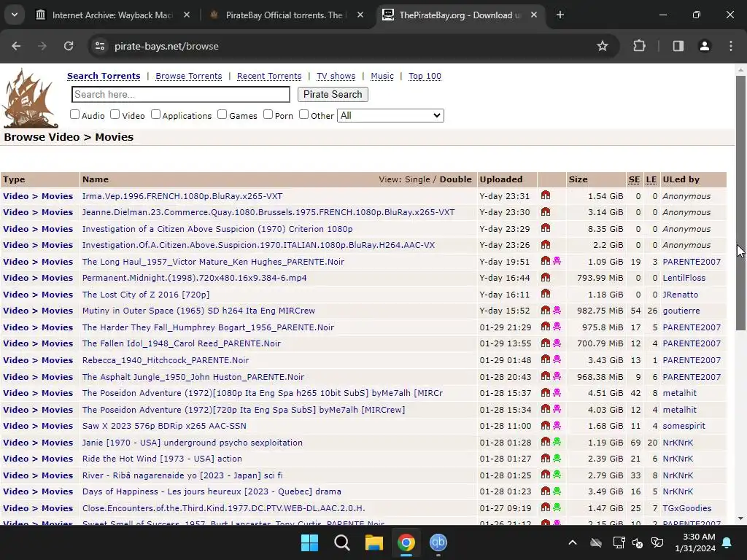Click the page vertical scrollbar thumb

(x=740, y=203)
